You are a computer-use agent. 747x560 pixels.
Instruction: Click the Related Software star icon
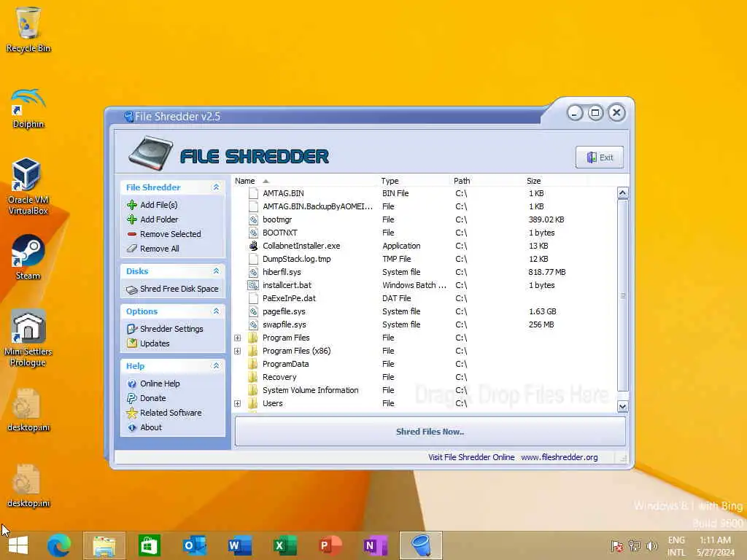[132, 413]
